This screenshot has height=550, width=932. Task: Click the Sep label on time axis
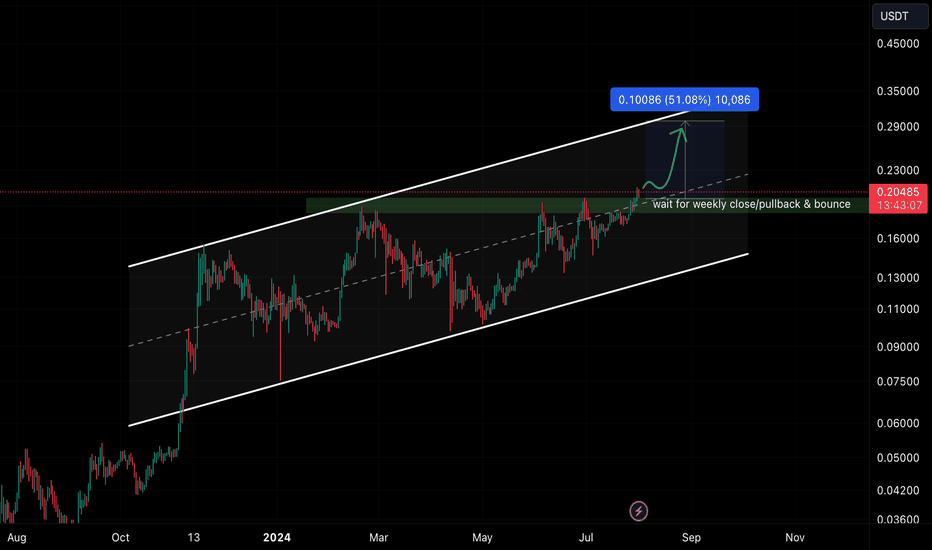691,538
